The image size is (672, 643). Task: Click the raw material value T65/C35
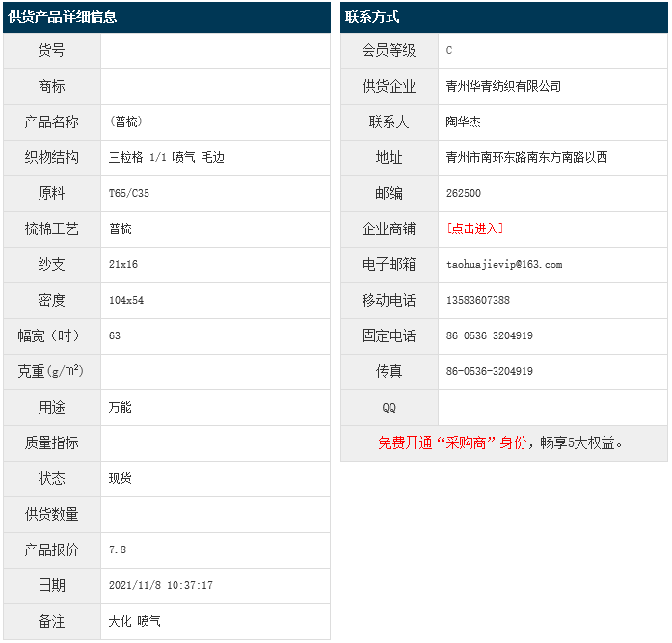(x=129, y=193)
